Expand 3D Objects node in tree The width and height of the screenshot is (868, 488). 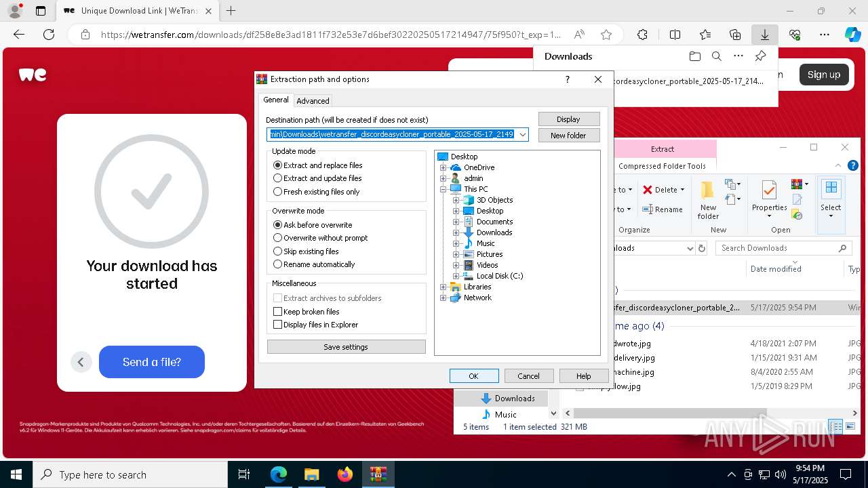pyautogui.click(x=456, y=200)
